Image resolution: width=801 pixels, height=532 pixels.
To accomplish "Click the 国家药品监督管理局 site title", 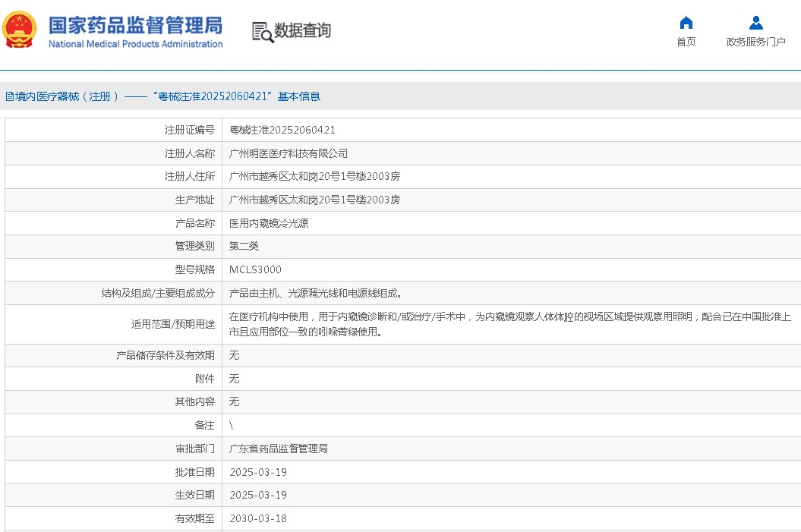I will (x=135, y=25).
